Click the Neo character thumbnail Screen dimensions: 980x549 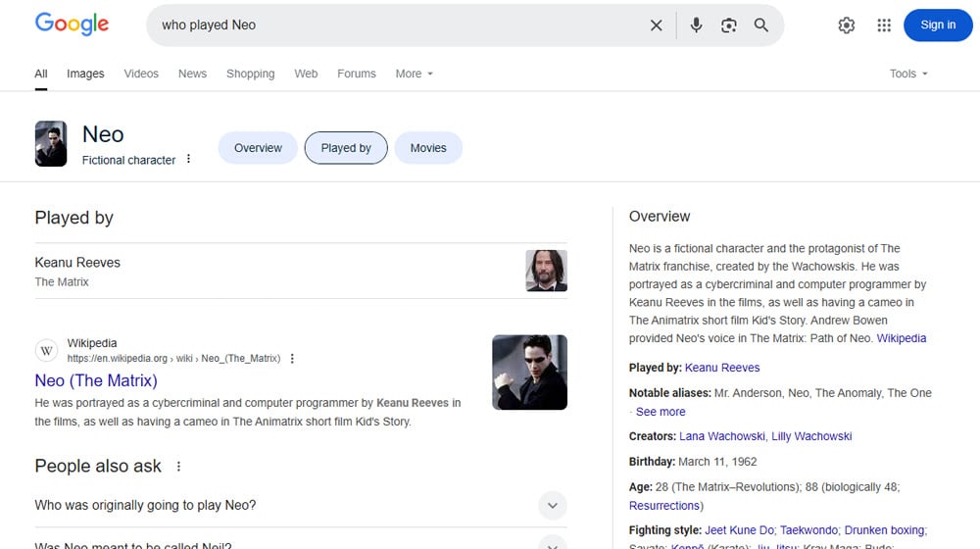pos(51,144)
